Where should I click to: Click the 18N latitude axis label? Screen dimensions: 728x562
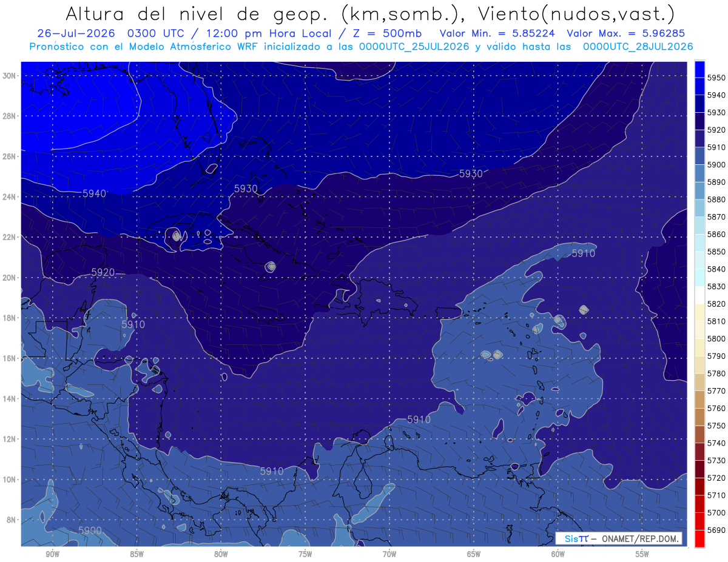pyautogui.click(x=10, y=318)
